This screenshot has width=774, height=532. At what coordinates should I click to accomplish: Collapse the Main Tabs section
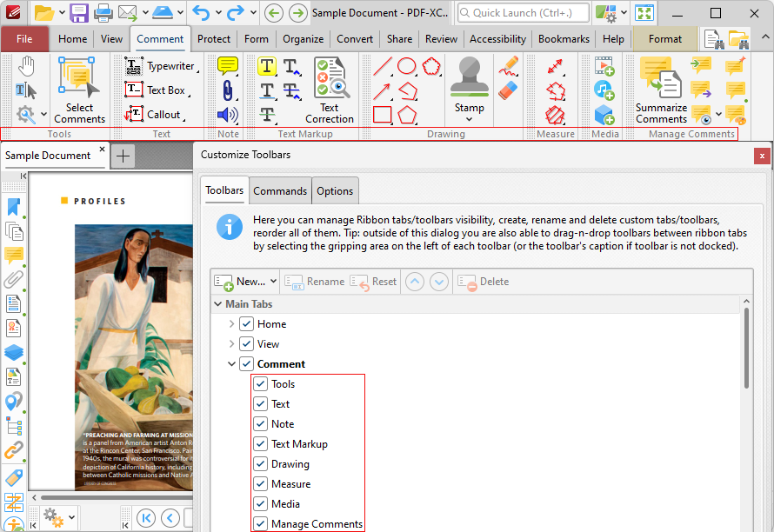pyautogui.click(x=217, y=304)
